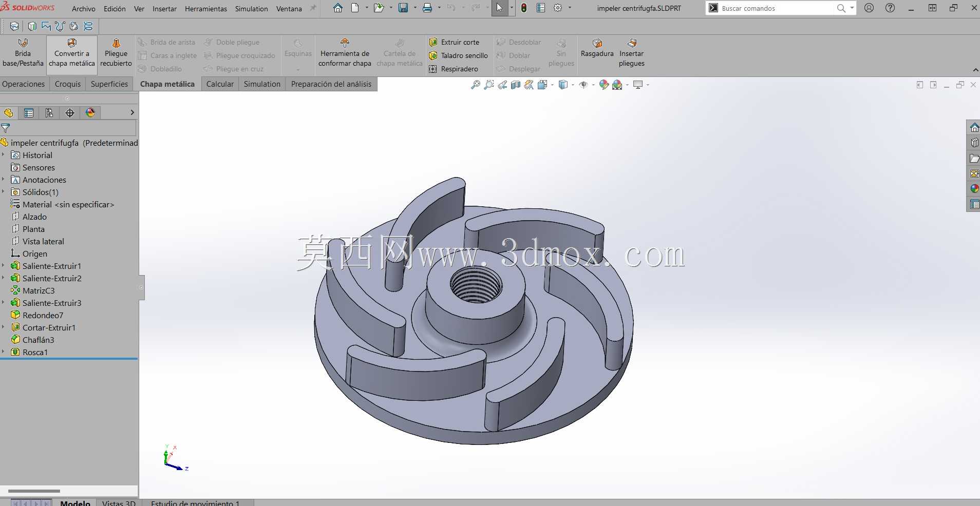Open the Archivo menu
Viewport: 980px width, 506px height.
click(84, 9)
